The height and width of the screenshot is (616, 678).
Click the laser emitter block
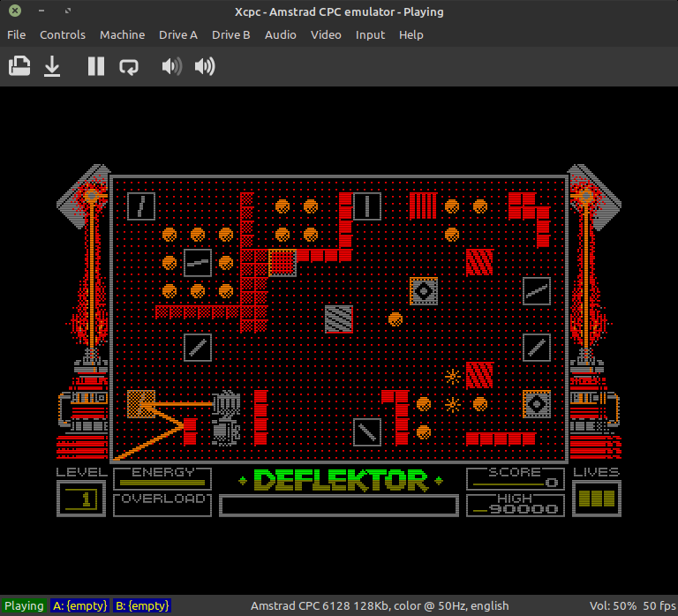[x=141, y=403]
